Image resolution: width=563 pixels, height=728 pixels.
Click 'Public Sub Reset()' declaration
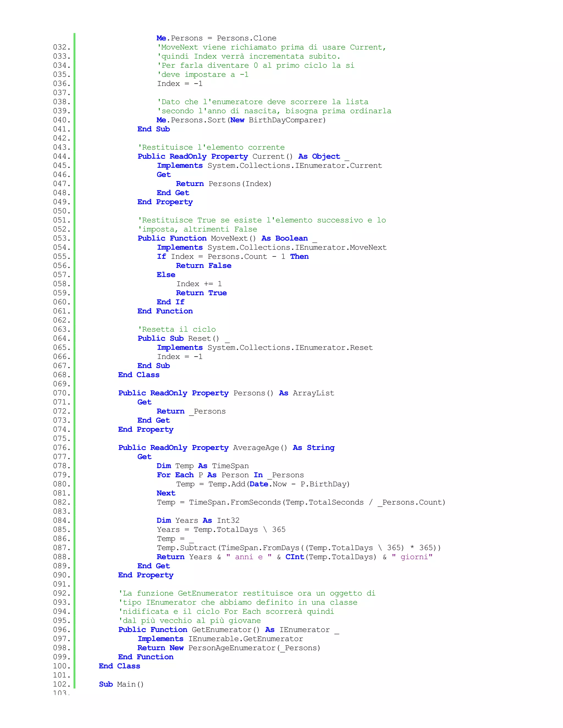pos(178,339)
